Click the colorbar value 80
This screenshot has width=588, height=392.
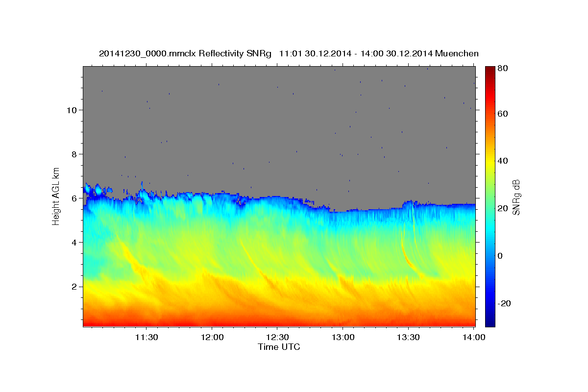(x=504, y=68)
